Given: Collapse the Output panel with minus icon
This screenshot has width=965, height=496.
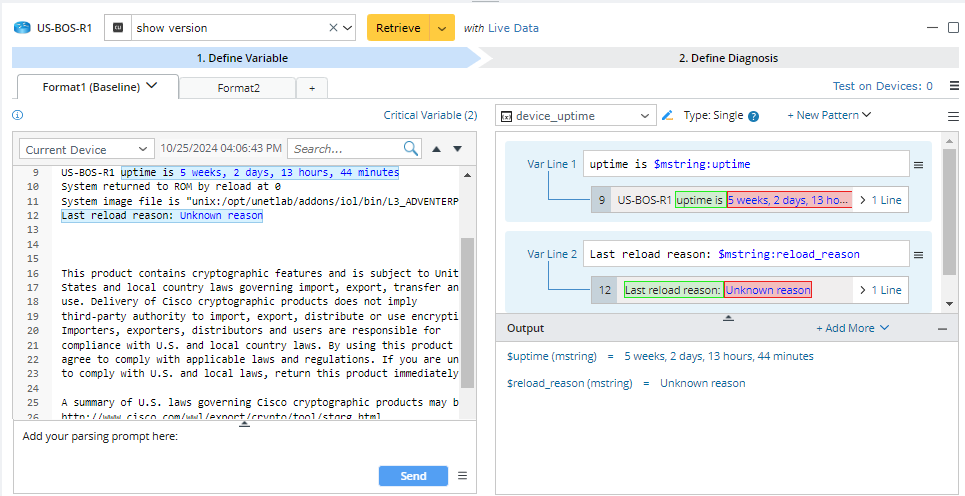Looking at the screenshot, I should pos(942,328).
